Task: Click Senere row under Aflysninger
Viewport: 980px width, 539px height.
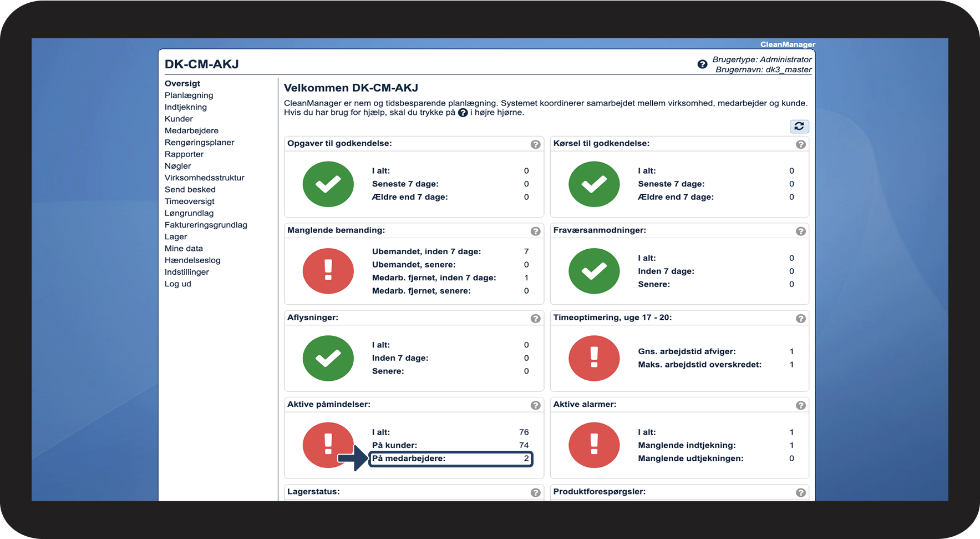Action: tap(450, 371)
